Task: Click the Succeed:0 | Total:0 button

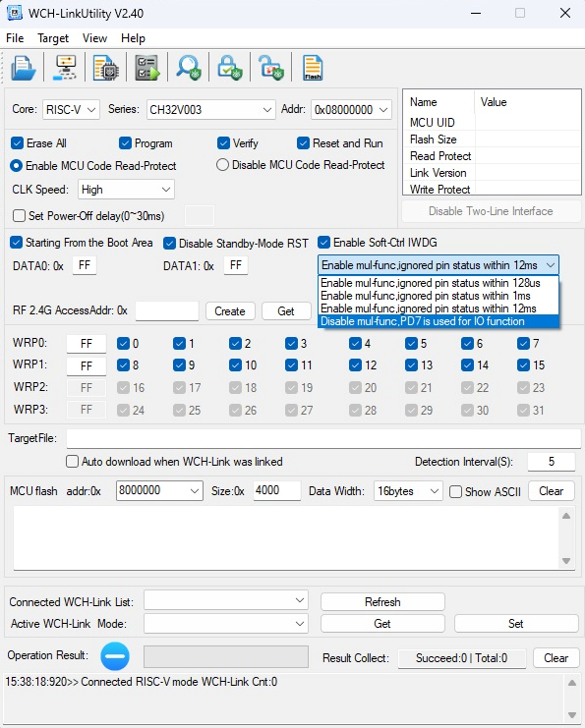Action: pyautogui.click(x=462, y=658)
